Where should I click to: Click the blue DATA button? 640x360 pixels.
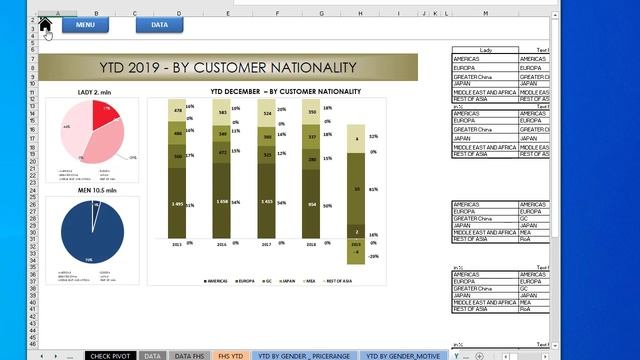coord(160,25)
